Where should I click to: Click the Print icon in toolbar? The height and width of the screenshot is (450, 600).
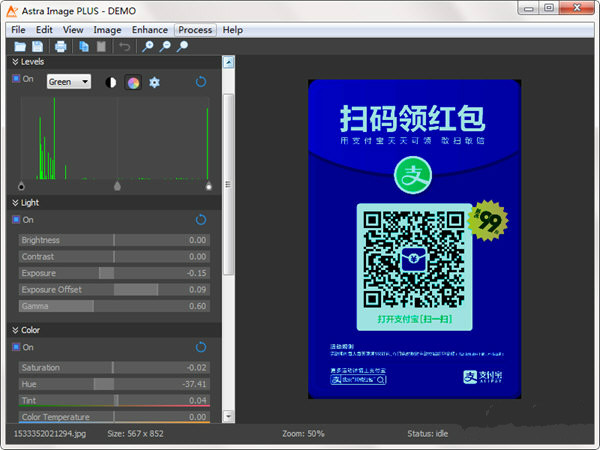pyautogui.click(x=61, y=46)
